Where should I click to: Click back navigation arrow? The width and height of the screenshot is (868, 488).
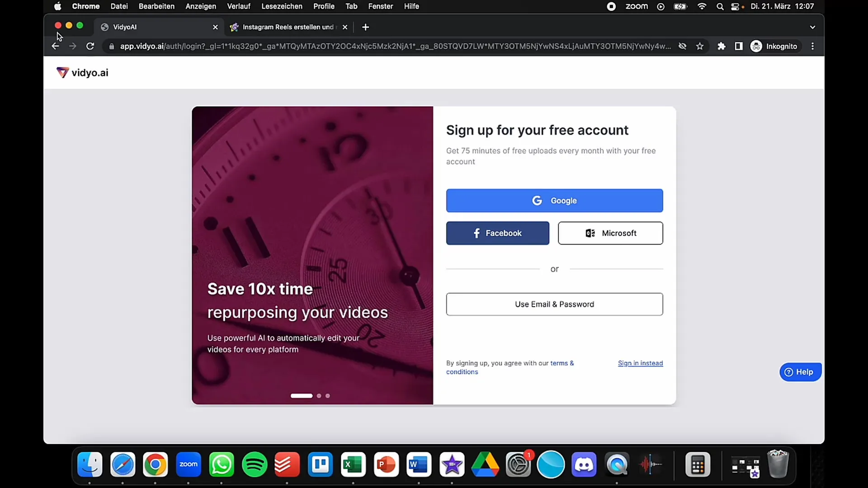coord(55,47)
